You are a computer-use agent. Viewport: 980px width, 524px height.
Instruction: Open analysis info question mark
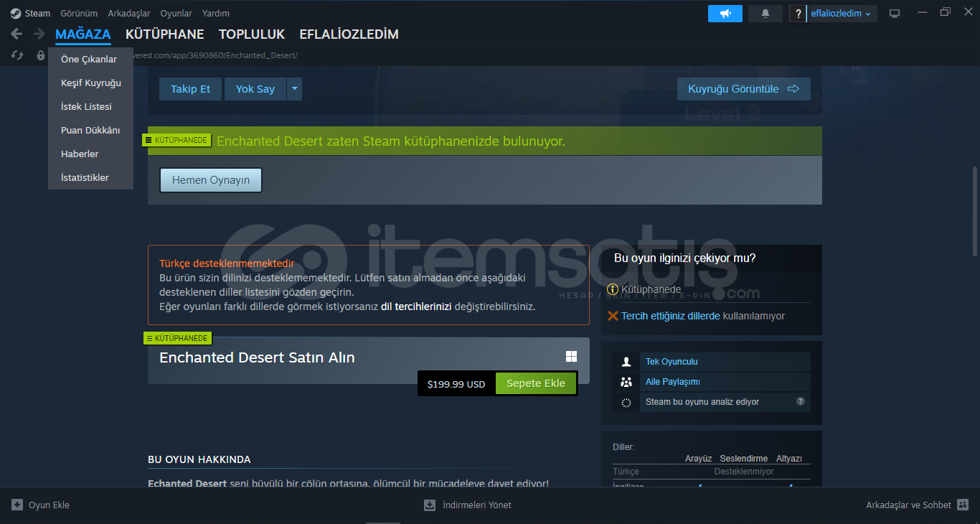point(801,402)
